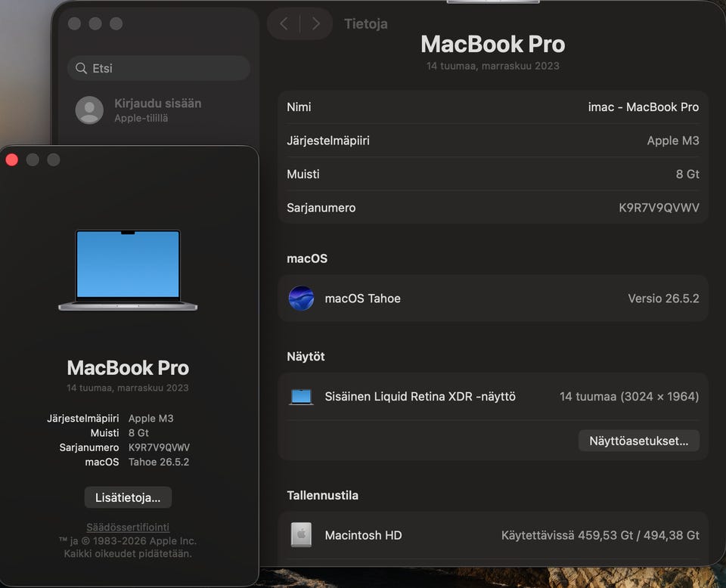Image resolution: width=726 pixels, height=588 pixels.
Task: Click the forward navigation chevron
Action: pos(316,23)
